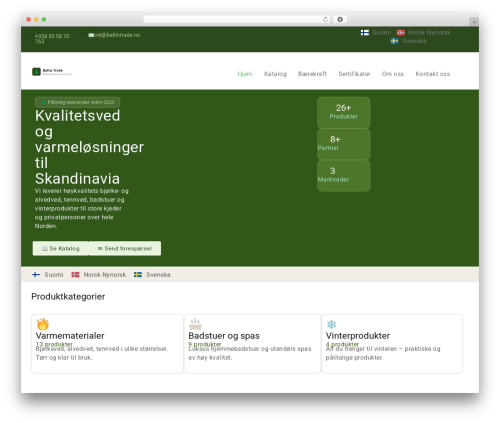The height and width of the screenshot is (423, 500).
Task: Open Kontakt oss page
Action: [x=433, y=74]
